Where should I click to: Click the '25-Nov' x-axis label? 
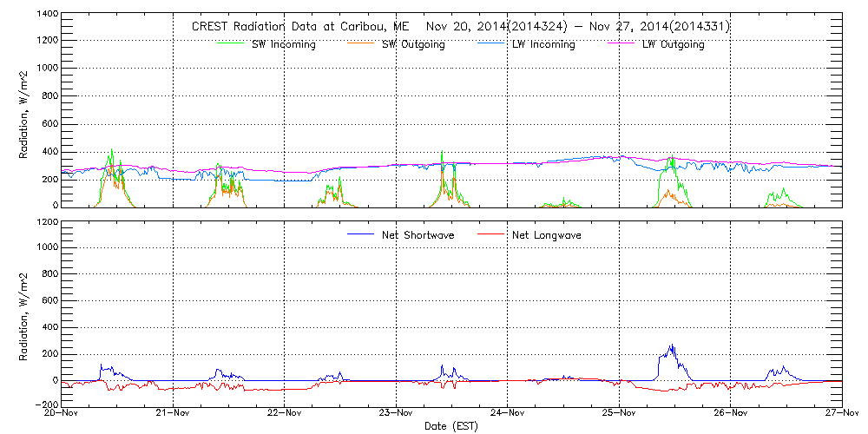(x=620, y=412)
